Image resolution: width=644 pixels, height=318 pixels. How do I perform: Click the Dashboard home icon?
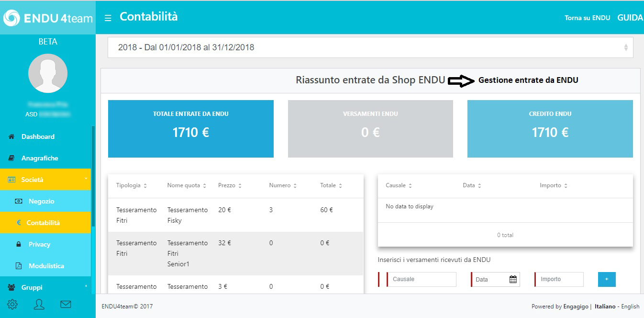(11, 136)
